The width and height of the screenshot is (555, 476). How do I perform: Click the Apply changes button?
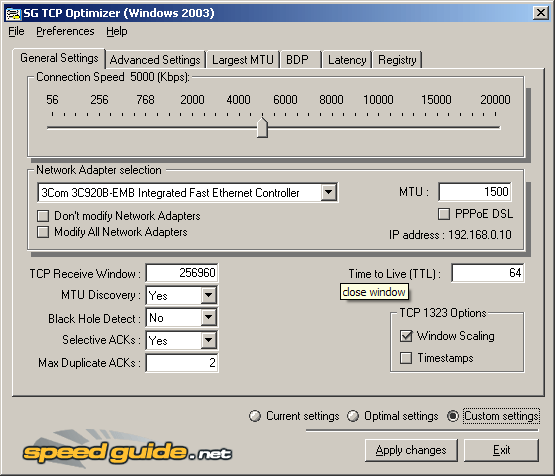(x=411, y=450)
